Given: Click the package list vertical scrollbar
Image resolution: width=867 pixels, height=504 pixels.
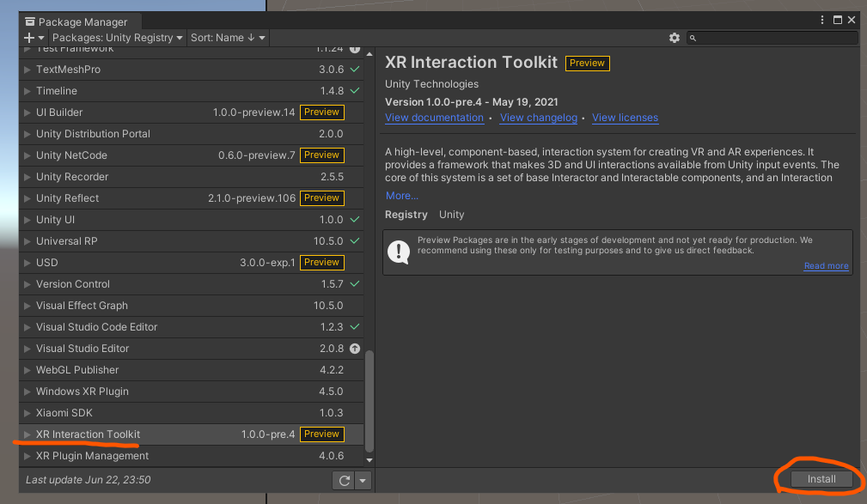Looking at the screenshot, I should pyautogui.click(x=369, y=401).
